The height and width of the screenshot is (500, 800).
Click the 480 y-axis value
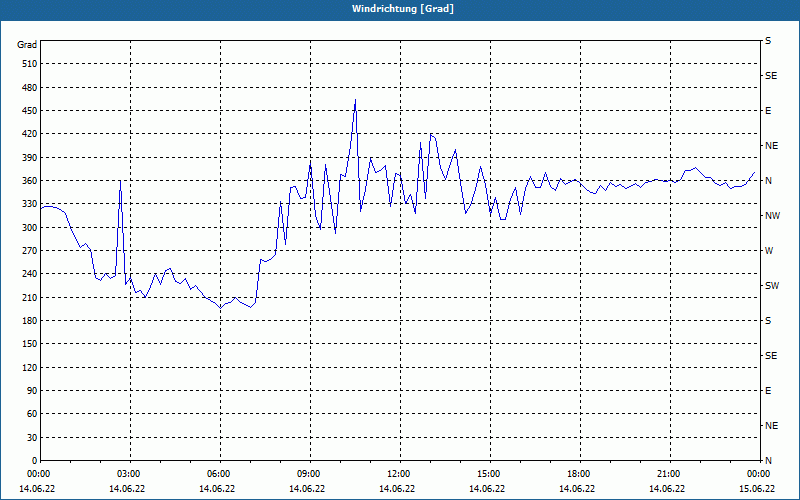click(x=30, y=88)
